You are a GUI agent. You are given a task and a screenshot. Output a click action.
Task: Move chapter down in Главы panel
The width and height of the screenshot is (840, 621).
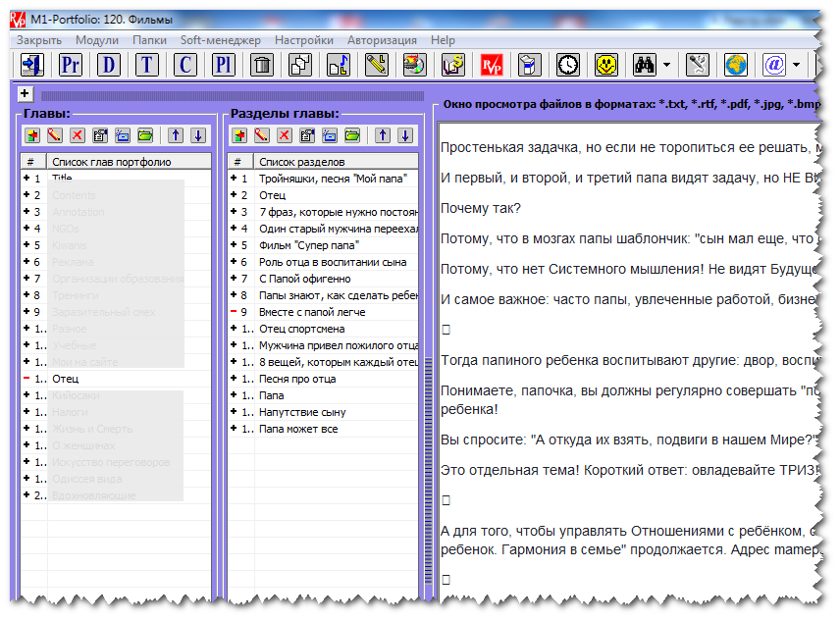[198, 135]
